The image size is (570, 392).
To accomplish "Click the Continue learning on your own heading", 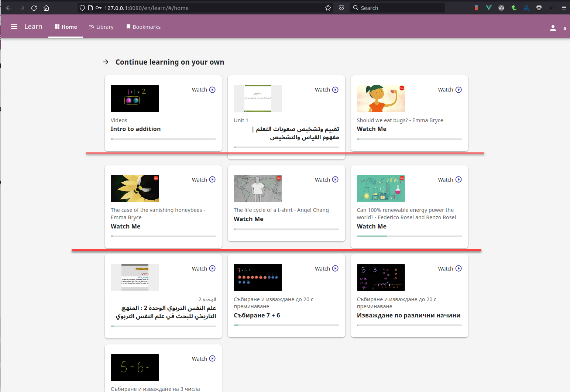I will coord(169,62).
